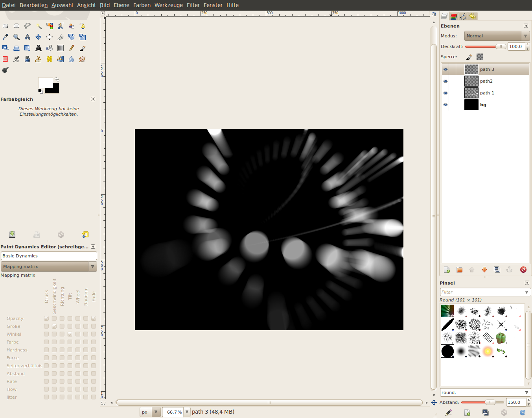The width and height of the screenshot is (532, 418).
Task: Toggle visibility of the bg layer
Action: [445, 105]
